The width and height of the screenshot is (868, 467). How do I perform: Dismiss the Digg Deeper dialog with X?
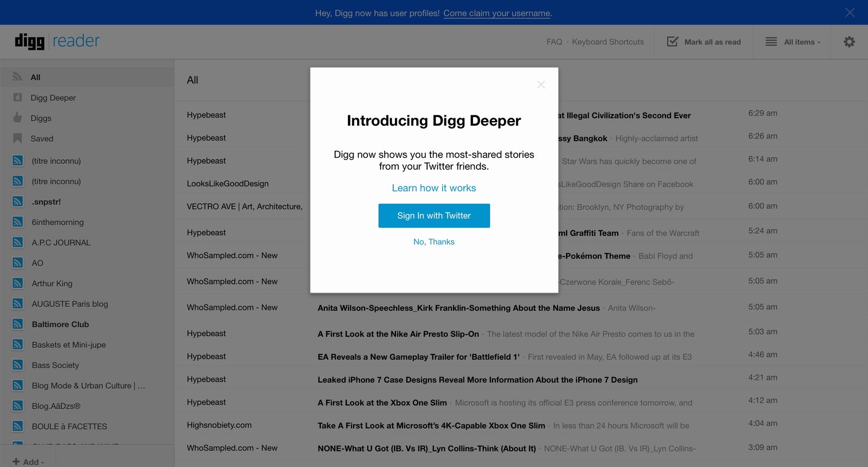(541, 85)
